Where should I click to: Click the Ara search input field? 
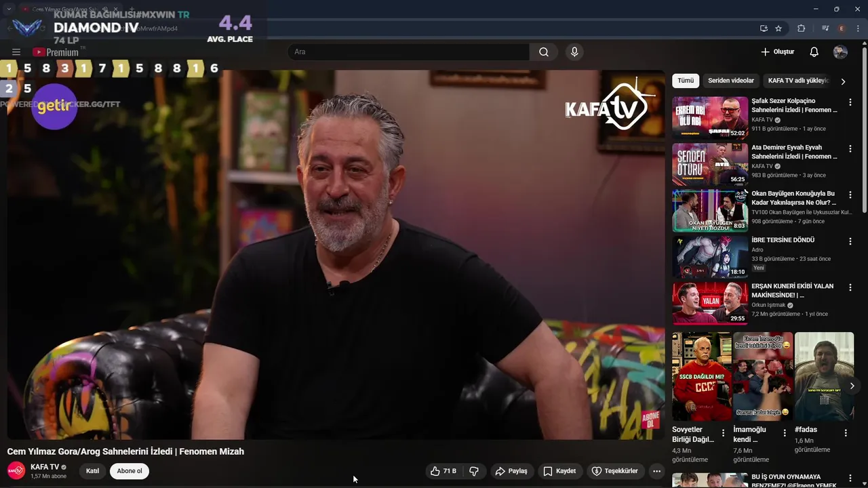409,52
